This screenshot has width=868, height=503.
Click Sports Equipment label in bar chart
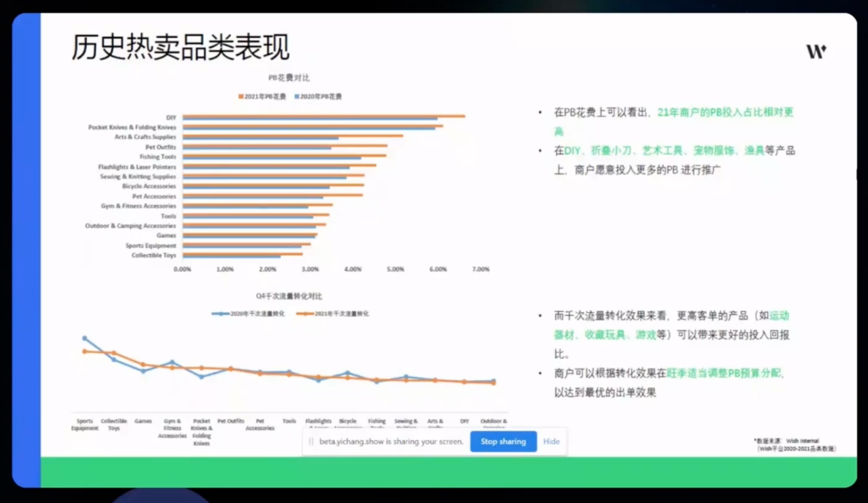pyautogui.click(x=151, y=246)
